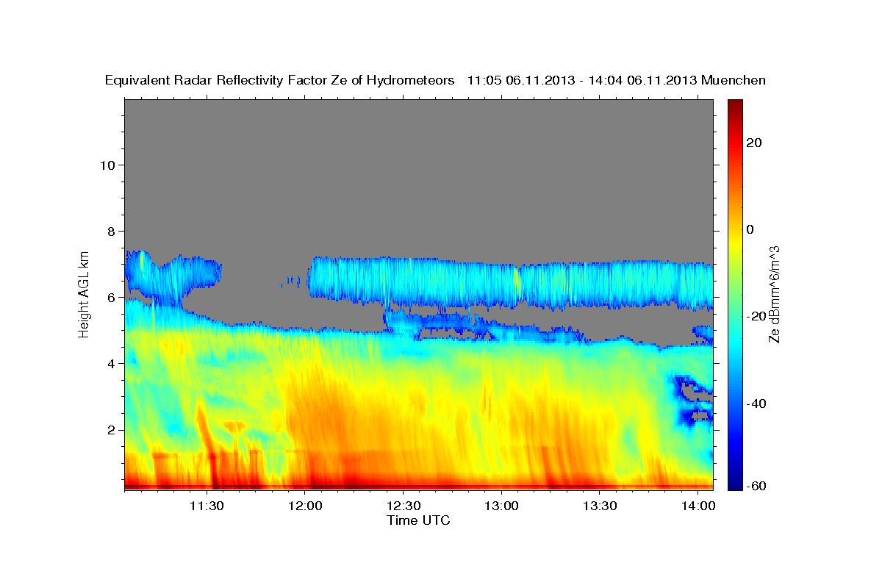Click the colorbar value '-20'

[755, 316]
